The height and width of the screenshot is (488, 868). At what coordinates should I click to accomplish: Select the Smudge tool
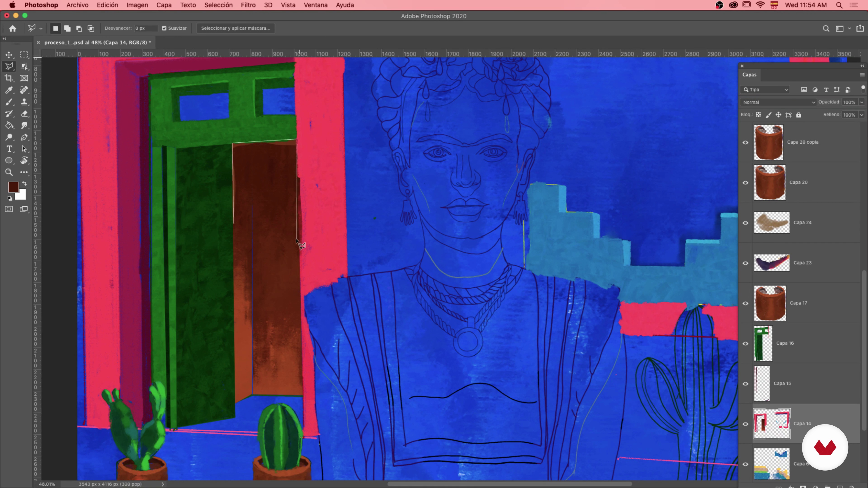click(x=24, y=125)
